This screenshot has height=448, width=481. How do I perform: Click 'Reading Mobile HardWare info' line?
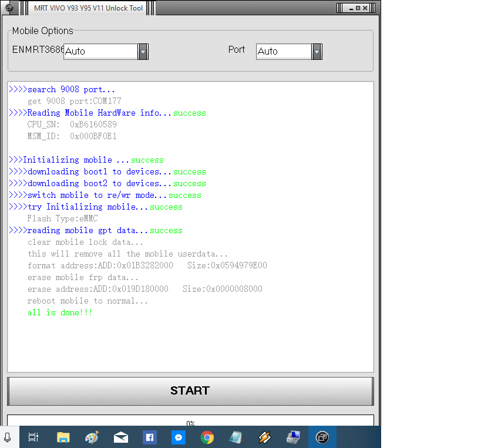[107, 113]
